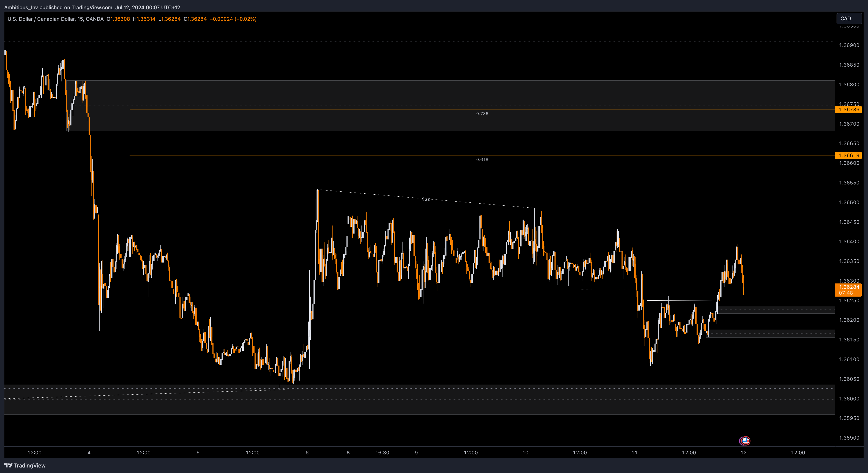Click the date 6 on the time axis
Viewport: 868px width, 473px height.
(307, 452)
